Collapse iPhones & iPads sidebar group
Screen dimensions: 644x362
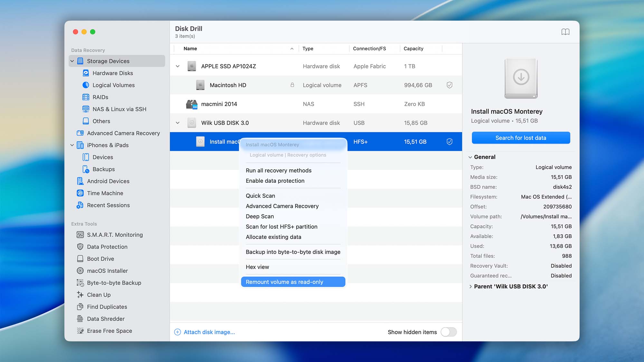tap(72, 145)
